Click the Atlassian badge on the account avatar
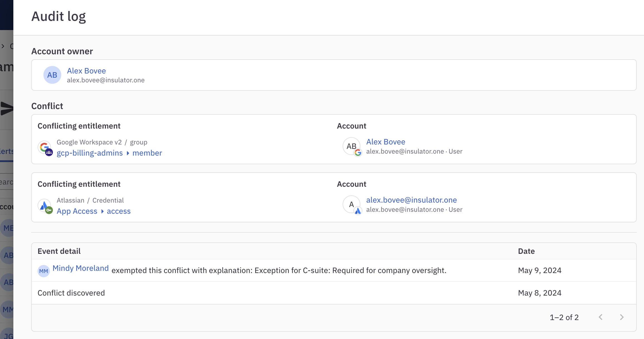The image size is (644, 339). coord(358,211)
